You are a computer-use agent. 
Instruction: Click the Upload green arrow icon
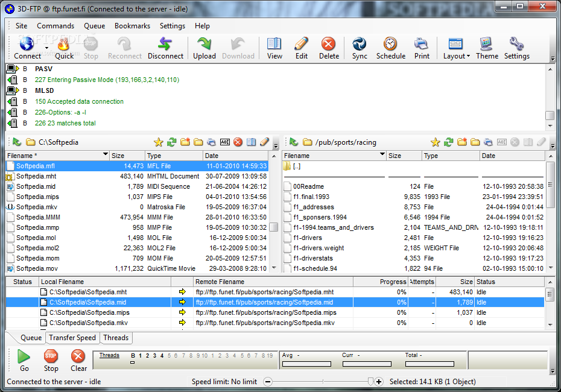[x=204, y=44]
